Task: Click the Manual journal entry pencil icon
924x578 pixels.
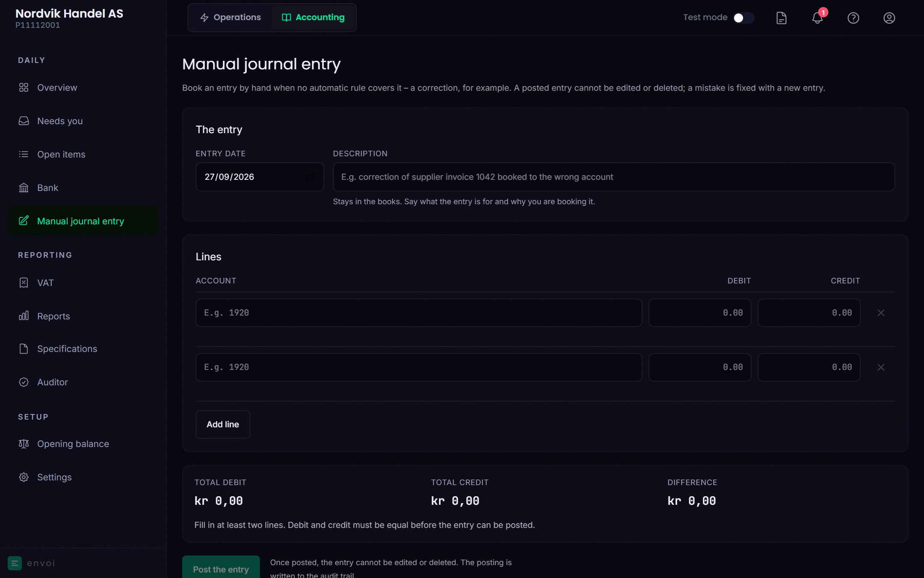Action: tap(24, 221)
